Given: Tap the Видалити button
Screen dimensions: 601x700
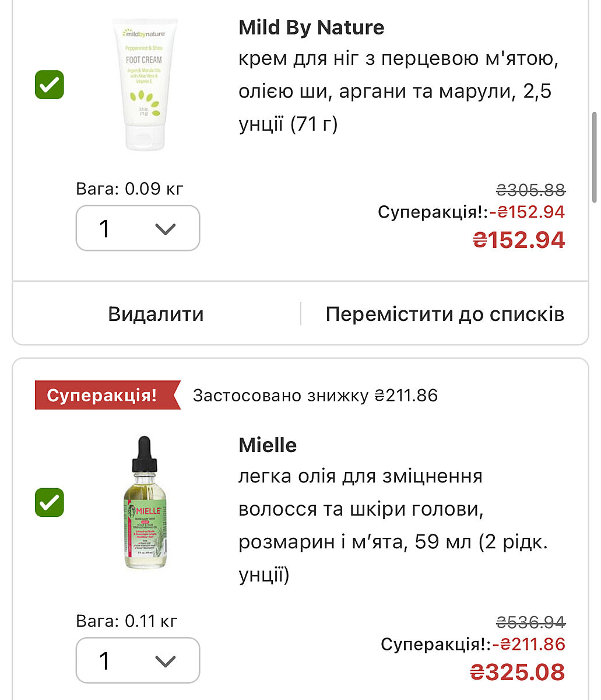Looking at the screenshot, I should pyautogui.click(x=156, y=314).
